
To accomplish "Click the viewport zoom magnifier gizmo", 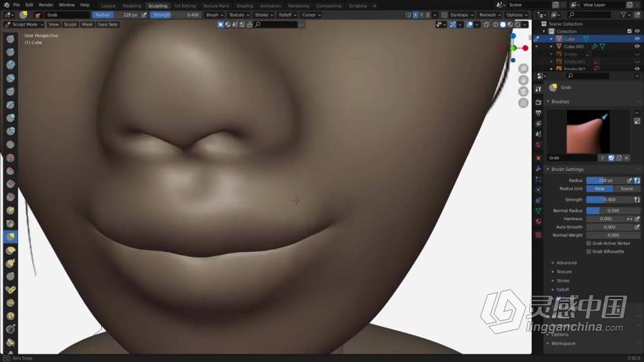I will (524, 69).
